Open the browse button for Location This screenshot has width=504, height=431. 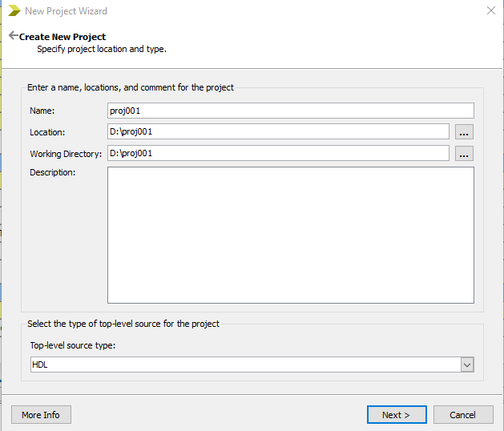(x=464, y=132)
